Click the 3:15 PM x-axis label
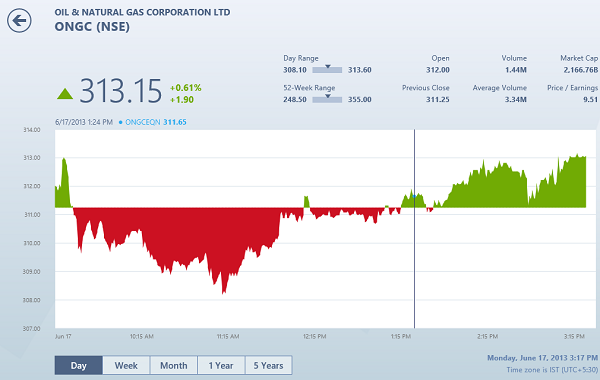The width and height of the screenshot is (600, 380). click(574, 336)
